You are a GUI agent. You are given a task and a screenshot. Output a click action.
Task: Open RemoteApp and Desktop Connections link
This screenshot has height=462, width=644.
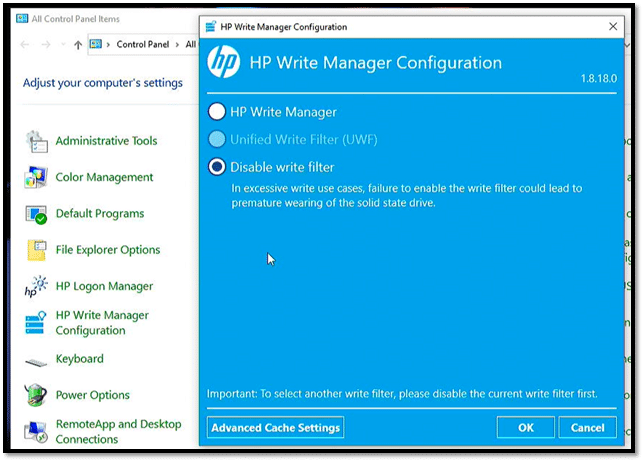(118, 432)
